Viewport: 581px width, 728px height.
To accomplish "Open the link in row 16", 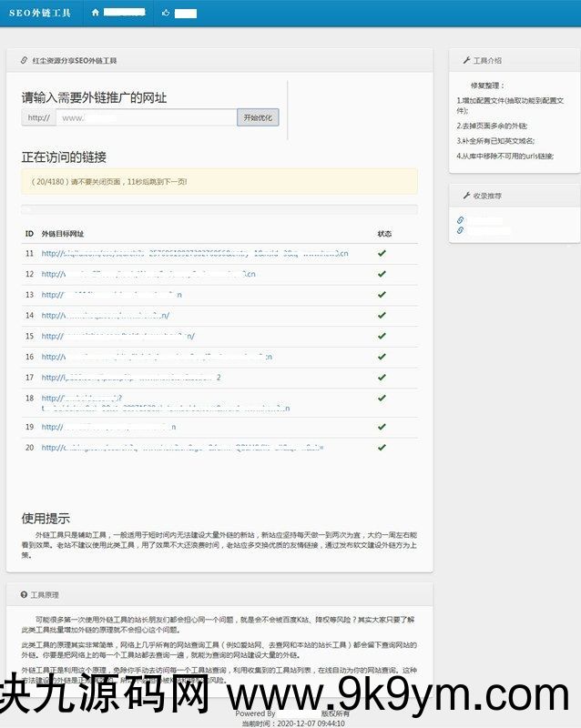I will point(157,357).
